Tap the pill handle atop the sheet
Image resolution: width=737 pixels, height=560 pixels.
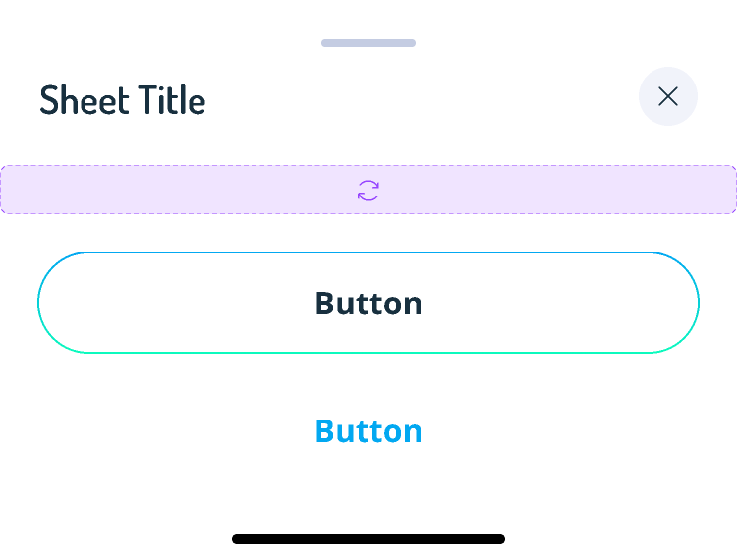[x=368, y=43]
